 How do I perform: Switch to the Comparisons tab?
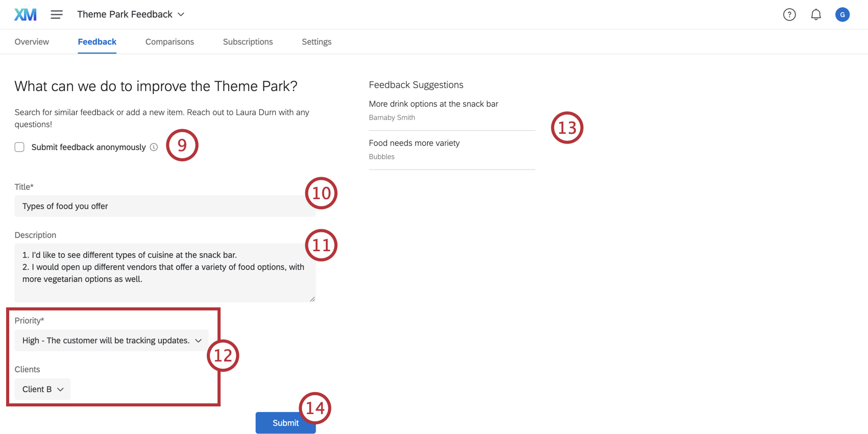170,42
